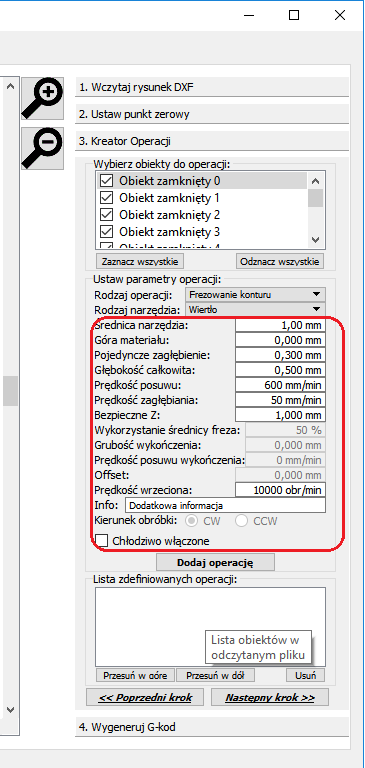This screenshot has width=365, height=768.
Task: Click Zaznacz wszystkie button
Action: [x=140, y=262]
